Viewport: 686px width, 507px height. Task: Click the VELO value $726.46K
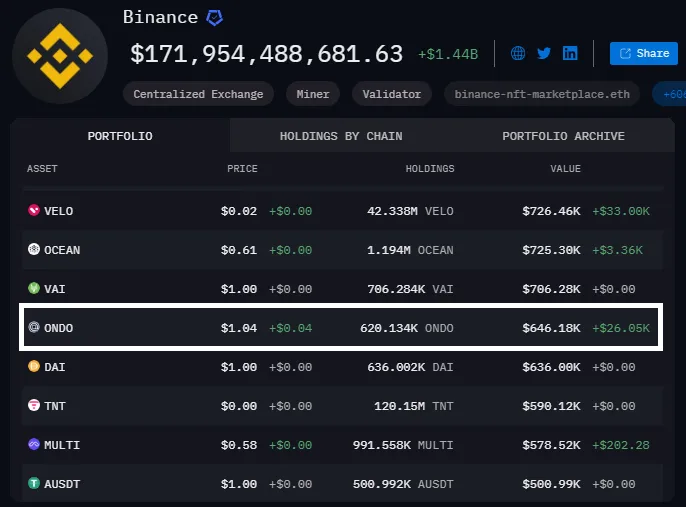click(551, 211)
